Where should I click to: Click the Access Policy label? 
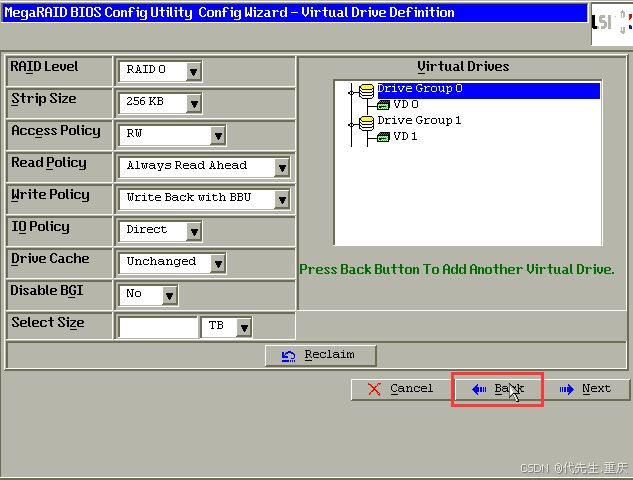pyautogui.click(x=56, y=131)
